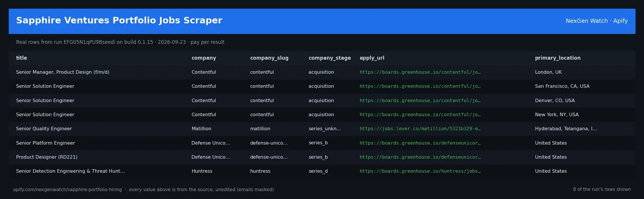Click location 'London, UK'
This screenshot has width=644, height=199.
pos(548,72)
